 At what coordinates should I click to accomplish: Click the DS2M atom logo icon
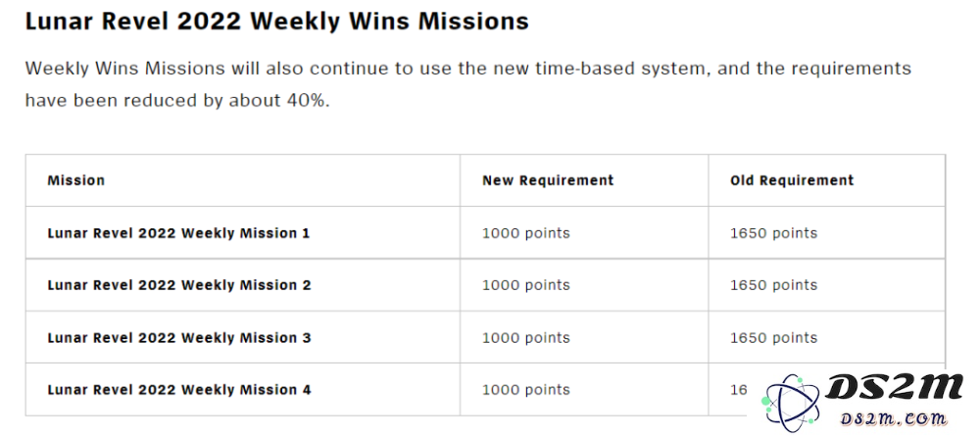pyautogui.click(x=791, y=401)
